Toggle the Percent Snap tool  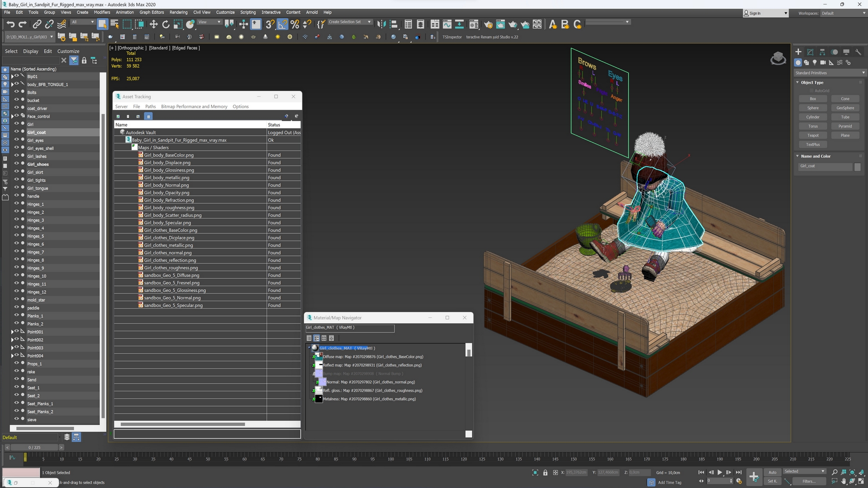tap(295, 24)
